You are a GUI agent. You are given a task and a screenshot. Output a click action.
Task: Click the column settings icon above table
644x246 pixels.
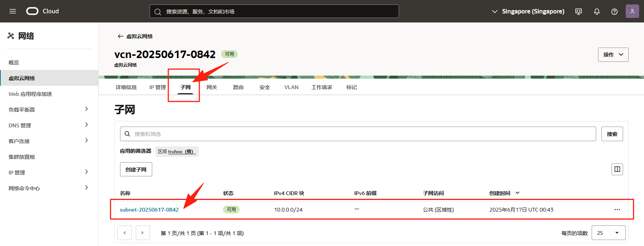[617, 169]
